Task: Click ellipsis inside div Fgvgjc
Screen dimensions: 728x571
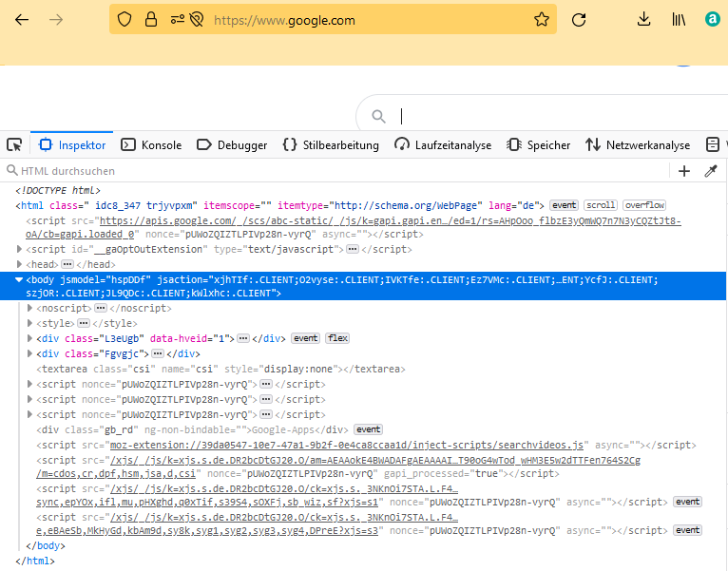Action: pyautogui.click(x=158, y=353)
